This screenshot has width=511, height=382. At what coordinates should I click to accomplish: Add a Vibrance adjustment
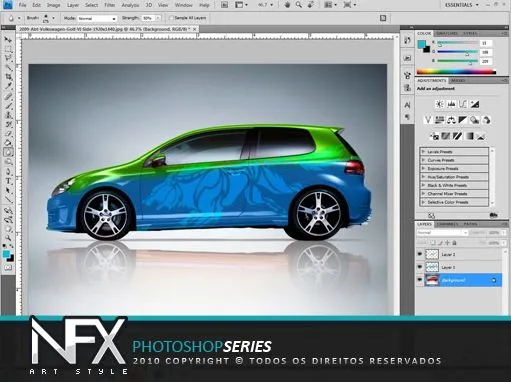pyautogui.click(x=428, y=120)
